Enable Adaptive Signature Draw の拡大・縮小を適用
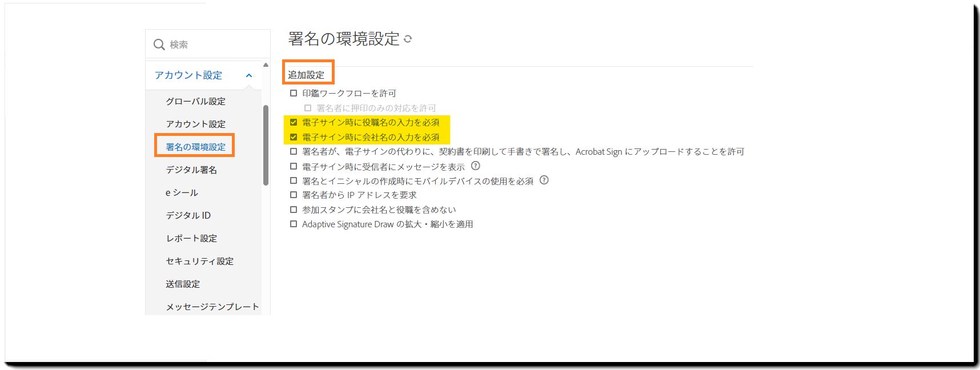Screen dimensions: 980x370 tap(294, 224)
